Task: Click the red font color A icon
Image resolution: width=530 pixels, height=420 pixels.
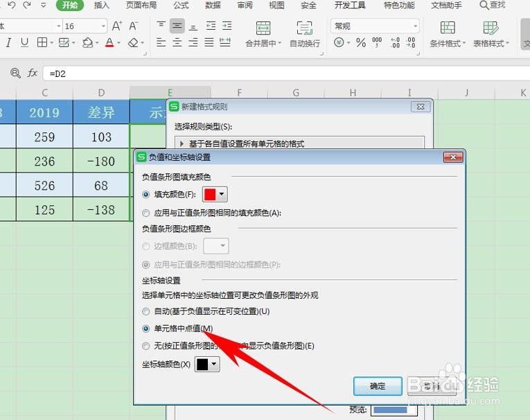Action: coord(109,42)
